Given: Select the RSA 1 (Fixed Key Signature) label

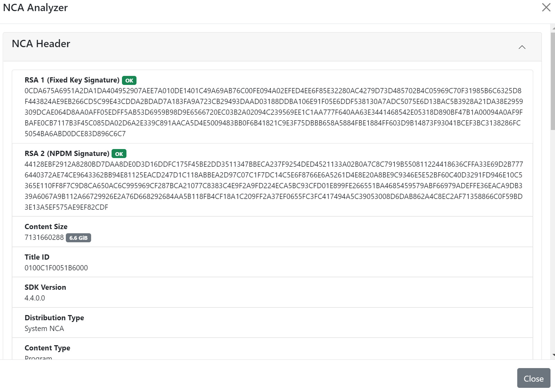Looking at the screenshot, I should click(72, 80).
